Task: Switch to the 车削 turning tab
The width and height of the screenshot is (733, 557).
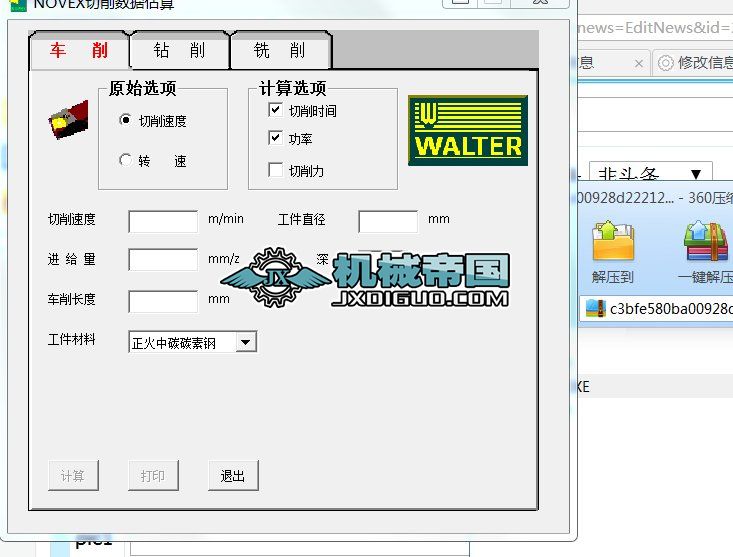Action: coord(79,50)
